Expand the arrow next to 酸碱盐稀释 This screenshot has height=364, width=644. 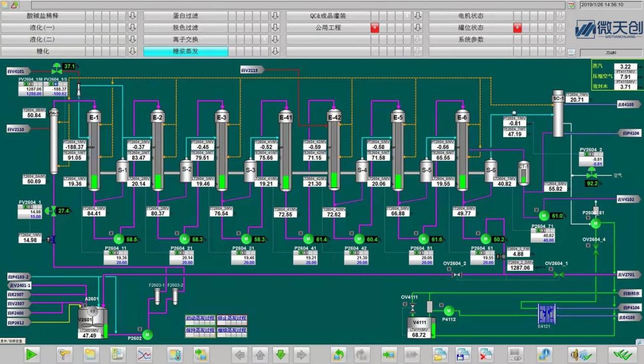(x=133, y=16)
